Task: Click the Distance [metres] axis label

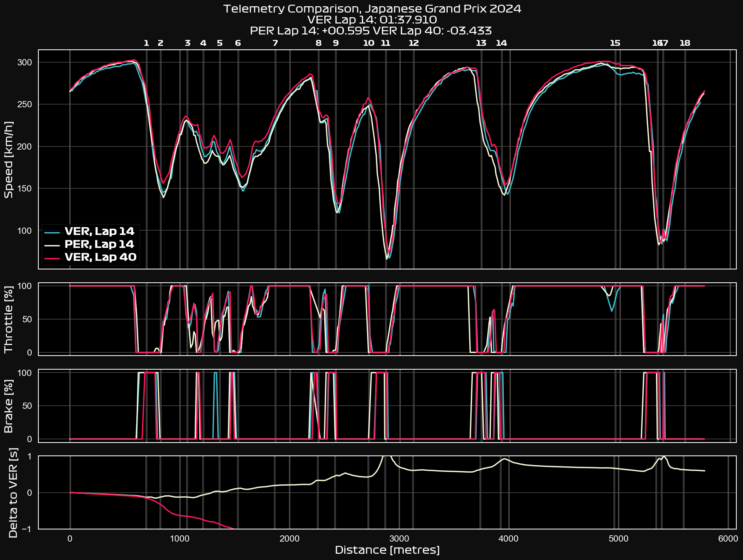Action: coord(387,550)
